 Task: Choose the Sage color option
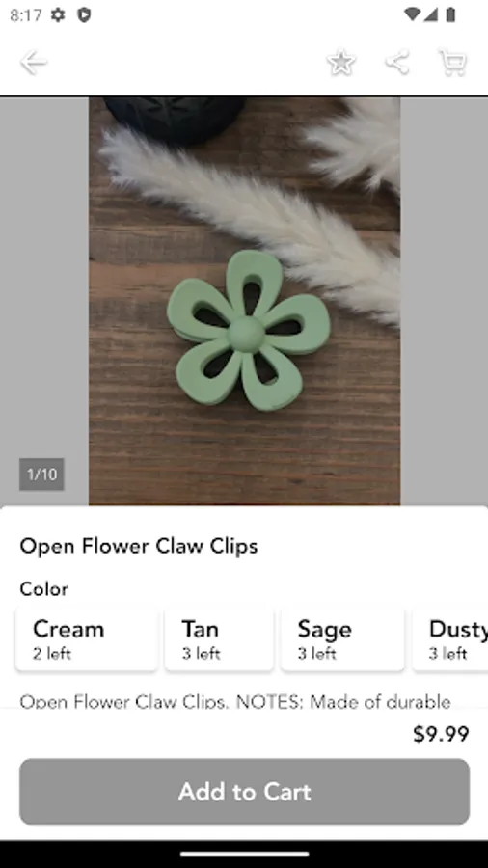[x=342, y=639]
